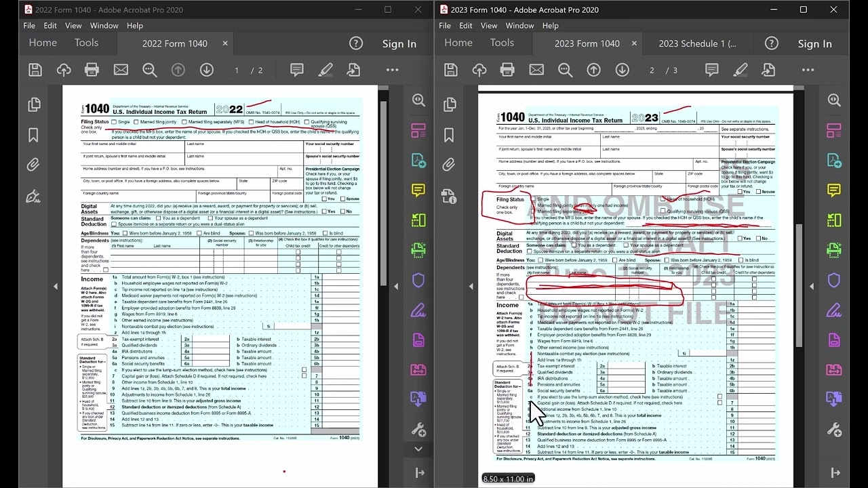Collapse tools pane arrow in 2022 window

tap(396, 286)
